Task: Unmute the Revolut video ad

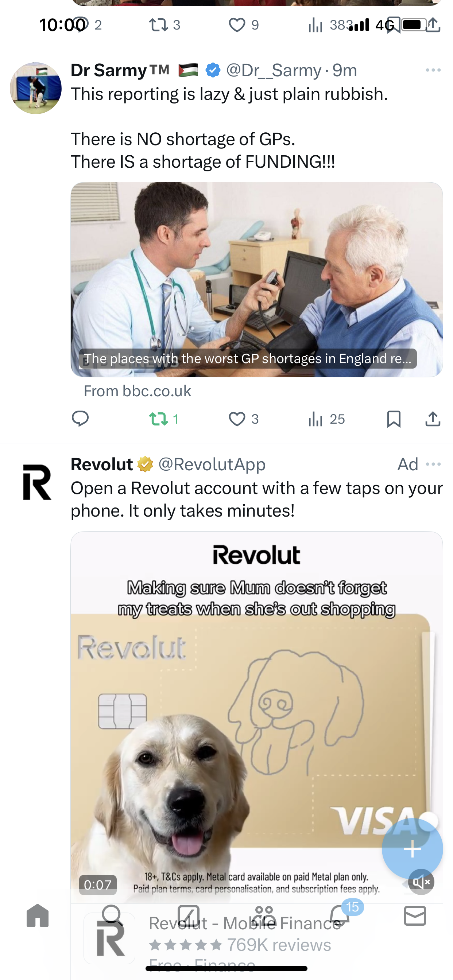Action: (x=421, y=882)
